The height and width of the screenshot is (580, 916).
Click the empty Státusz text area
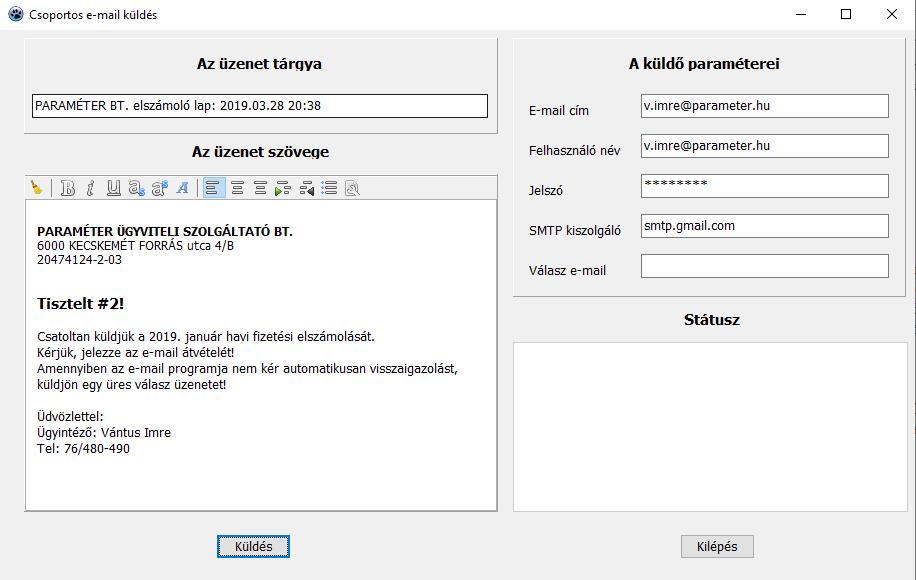coord(710,427)
